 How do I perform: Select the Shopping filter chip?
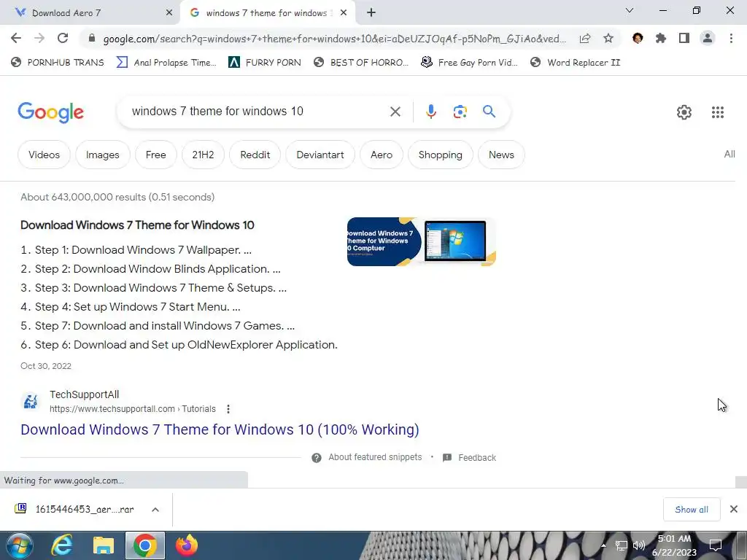coord(440,155)
